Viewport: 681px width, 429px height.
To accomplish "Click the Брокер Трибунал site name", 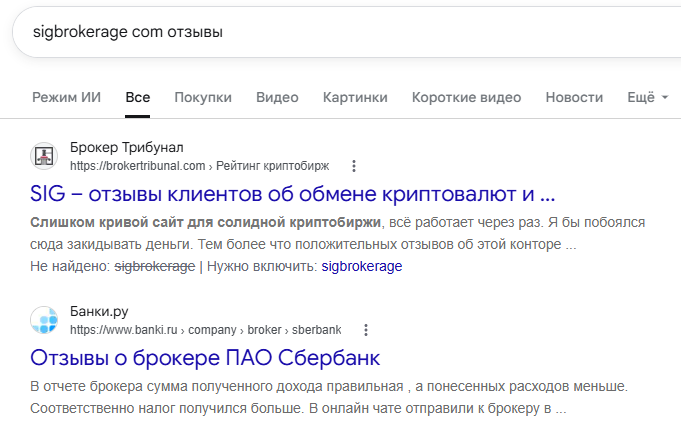I will coord(127,148).
